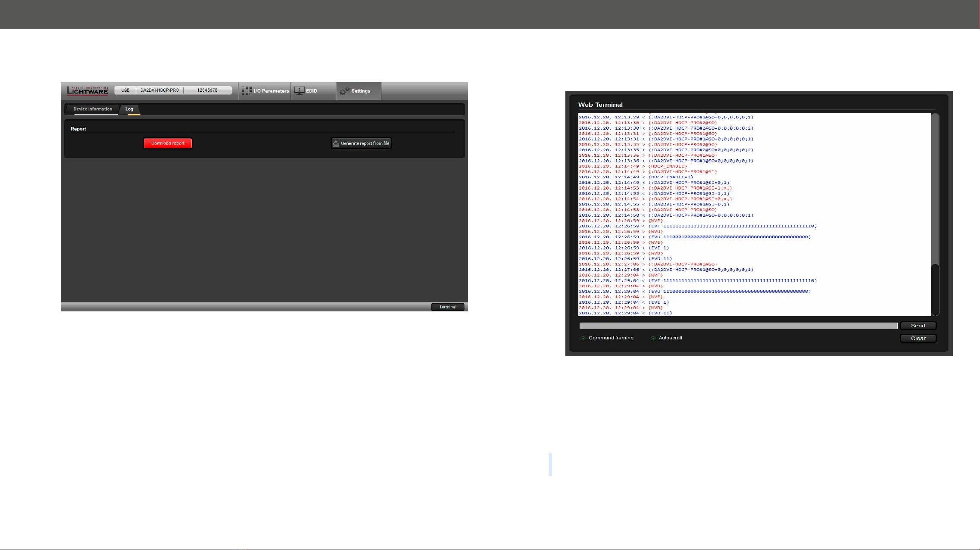Click the Web Terminal scrollbar thumb

[935, 289]
